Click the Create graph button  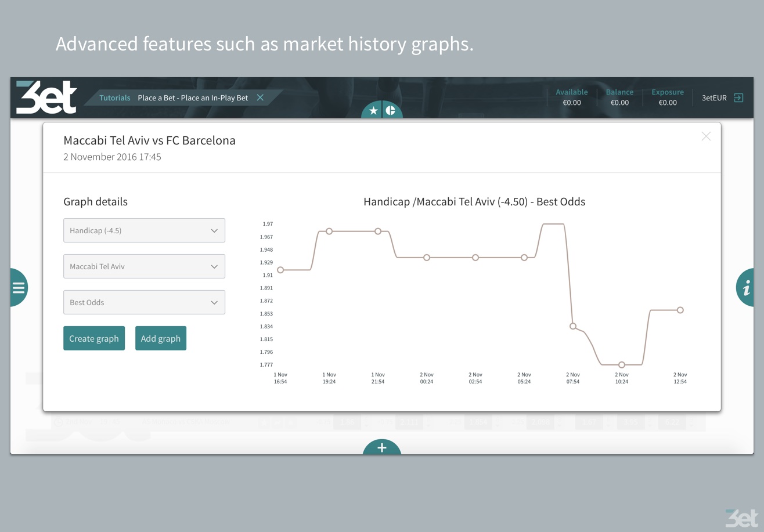[x=94, y=338]
